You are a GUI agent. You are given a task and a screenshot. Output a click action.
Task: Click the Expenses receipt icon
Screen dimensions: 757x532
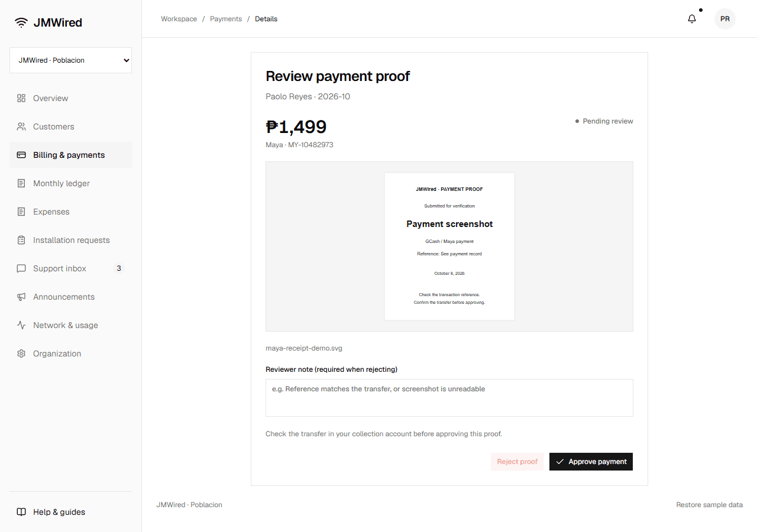pyautogui.click(x=21, y=212)
